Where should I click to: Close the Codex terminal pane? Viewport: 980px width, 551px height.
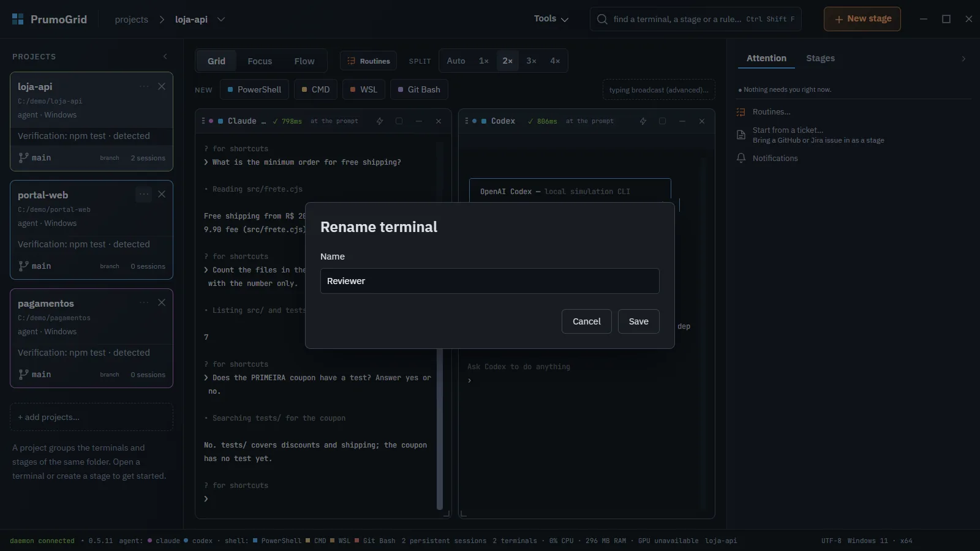(x=702, y=121)
